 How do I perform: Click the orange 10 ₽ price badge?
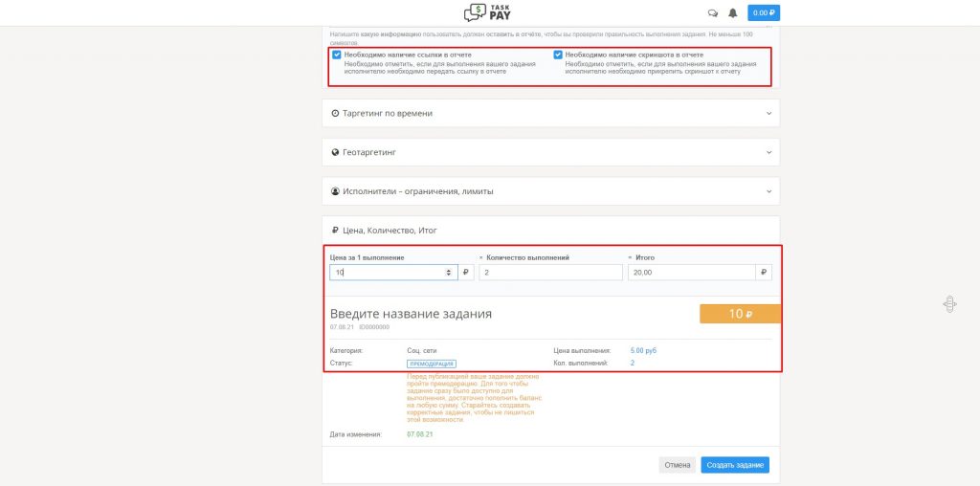740,314
